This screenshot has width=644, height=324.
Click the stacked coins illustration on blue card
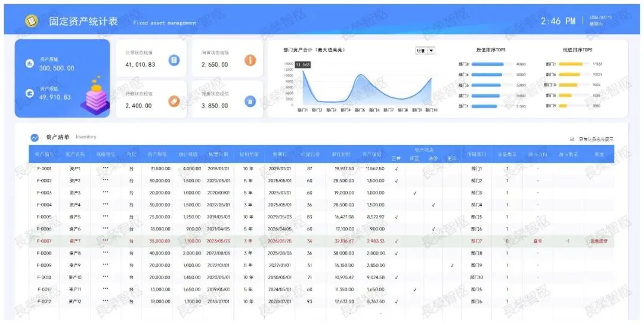[95, 95]
